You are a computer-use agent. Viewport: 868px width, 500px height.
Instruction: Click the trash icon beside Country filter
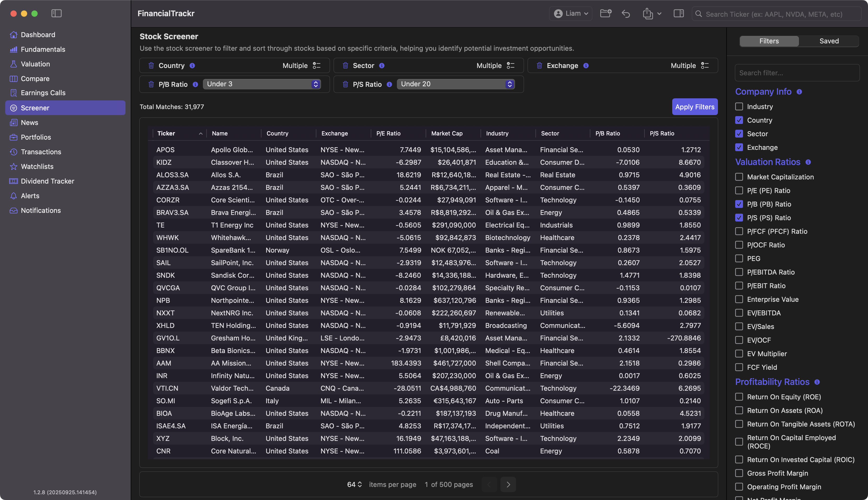tap(151, 65)
